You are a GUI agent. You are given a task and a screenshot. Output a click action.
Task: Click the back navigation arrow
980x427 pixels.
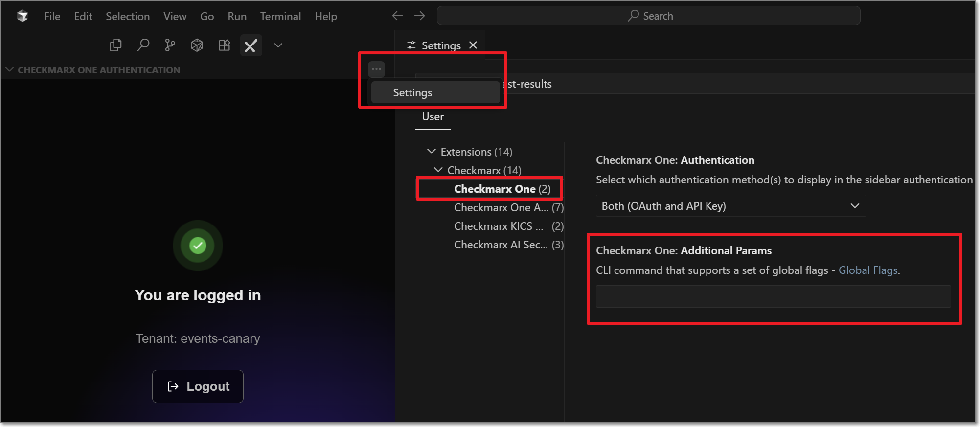click(397, 16)
